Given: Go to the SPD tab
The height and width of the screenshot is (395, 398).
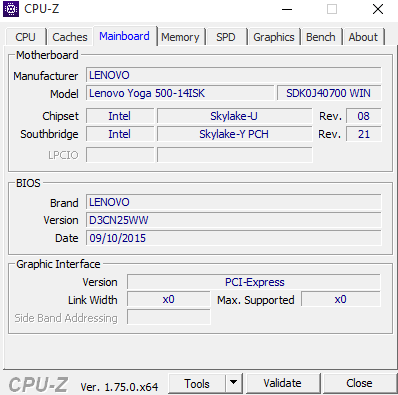Looking at the screenshot, I should 226,37.
